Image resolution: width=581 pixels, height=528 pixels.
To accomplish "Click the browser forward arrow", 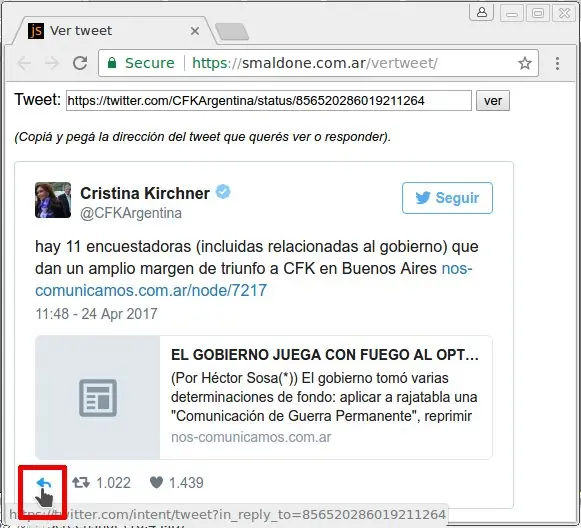I will coord(52,63).
